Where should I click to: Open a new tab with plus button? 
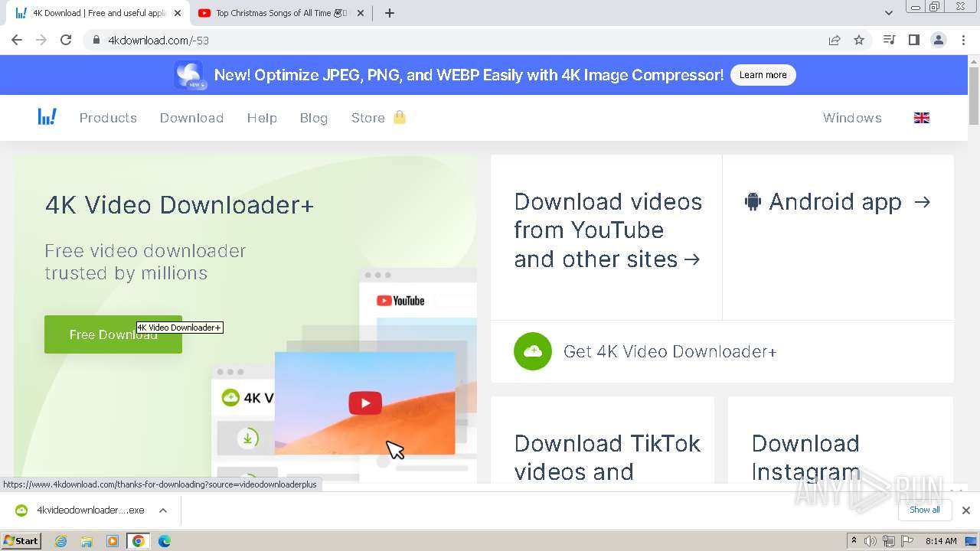390,13
